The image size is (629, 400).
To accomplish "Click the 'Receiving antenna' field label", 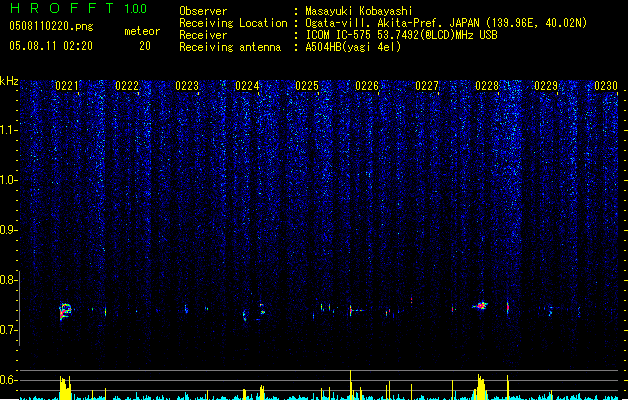I will 230,47.
